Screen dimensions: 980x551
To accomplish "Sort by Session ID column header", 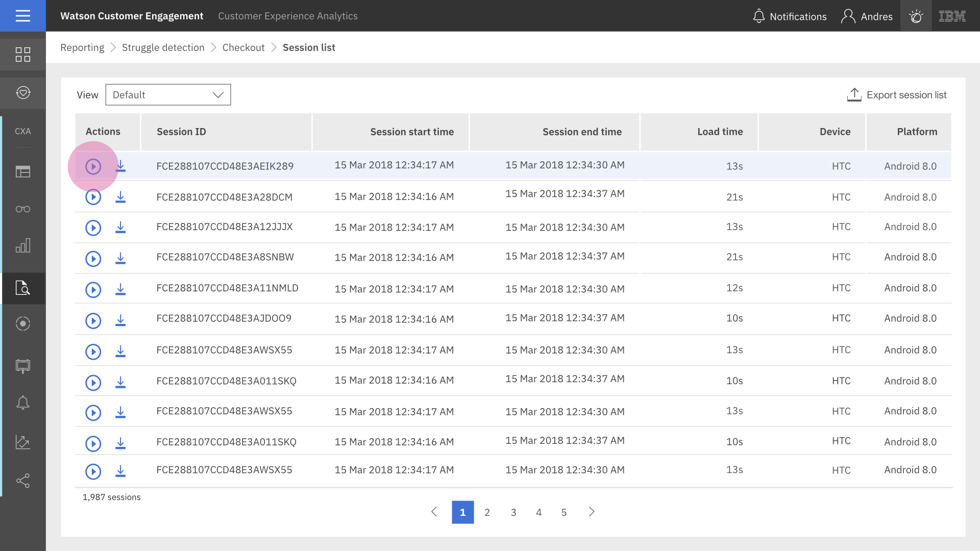I will tap(226, 132).
